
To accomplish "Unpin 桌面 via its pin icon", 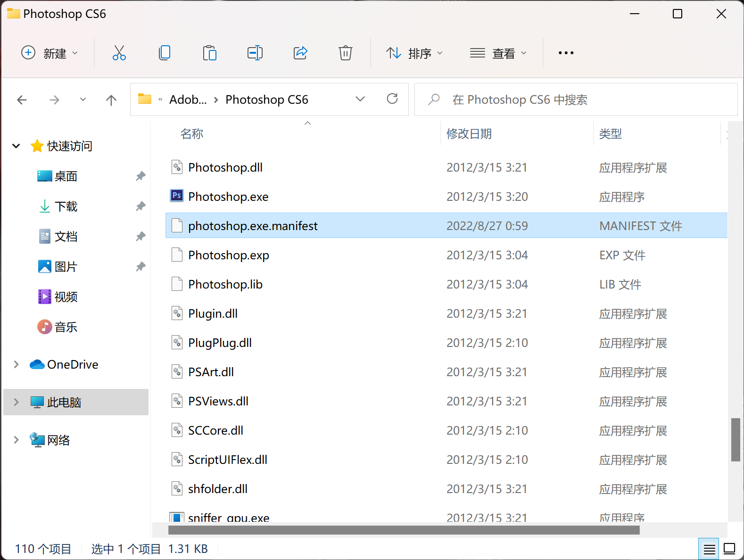I will coord(141,176).
